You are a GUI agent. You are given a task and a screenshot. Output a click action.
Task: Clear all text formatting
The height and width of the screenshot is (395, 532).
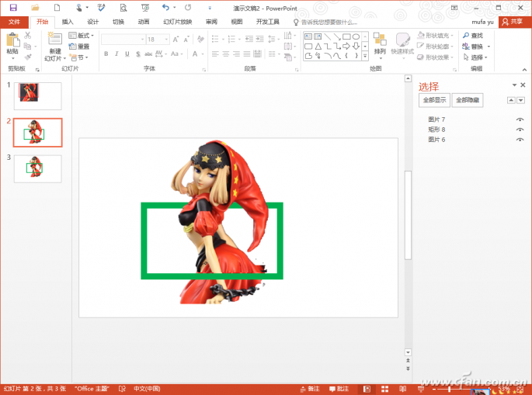(200, 40)
